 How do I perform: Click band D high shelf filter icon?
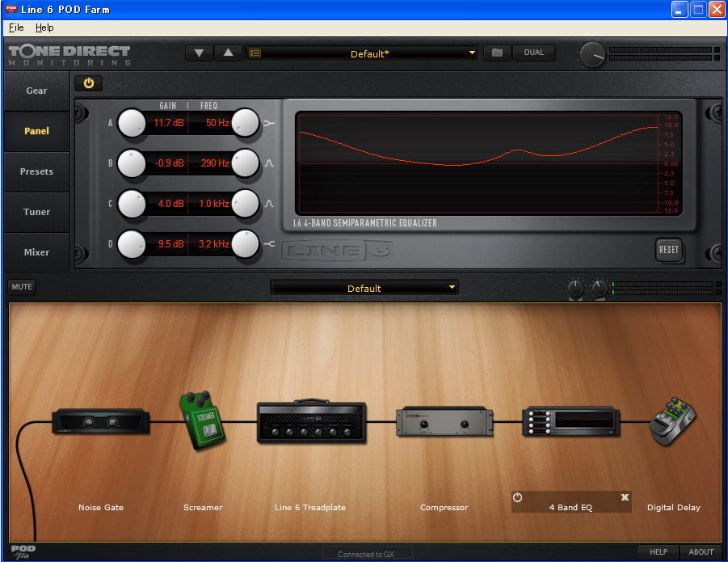(269, 244)
